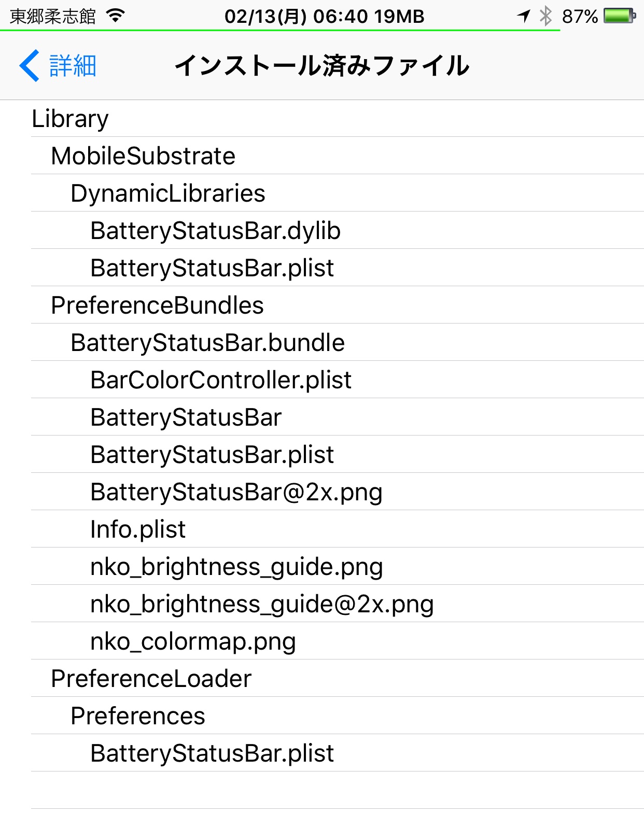Open BarColorController.plist entry
The width and height of the screenshot is (644, 814).
pos(338,380)
